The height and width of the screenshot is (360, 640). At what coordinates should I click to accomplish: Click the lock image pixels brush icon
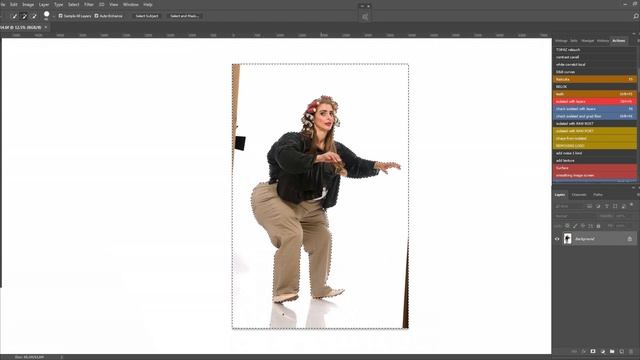point(575,226)
